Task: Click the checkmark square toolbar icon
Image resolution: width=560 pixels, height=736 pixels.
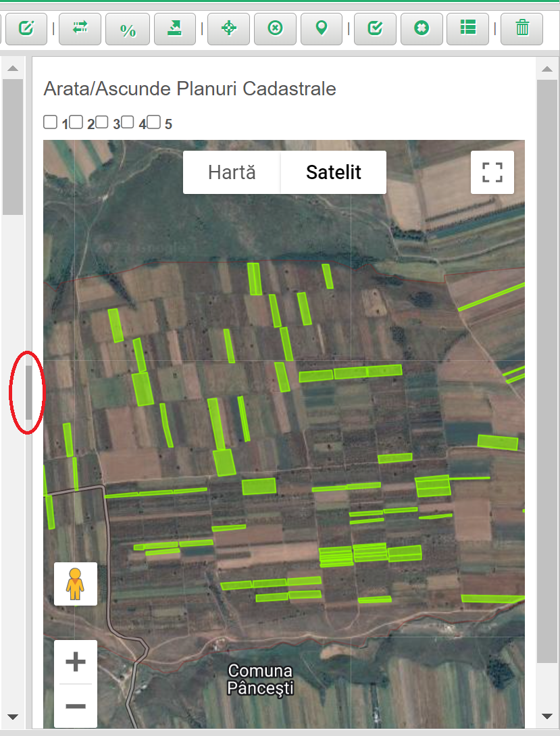Action: point(375,28)
